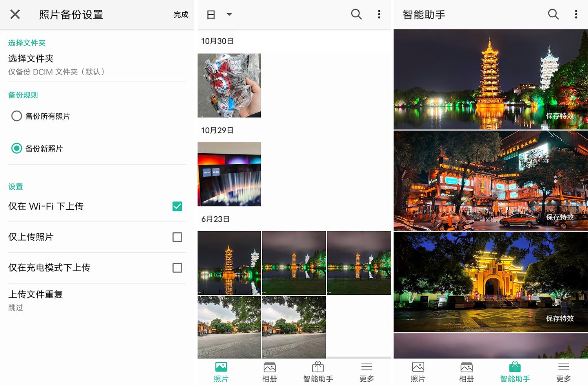Open 更多 via its icon in bottom navigation
The height and width of the screenshot is (388, 588).
coord(366,367)
